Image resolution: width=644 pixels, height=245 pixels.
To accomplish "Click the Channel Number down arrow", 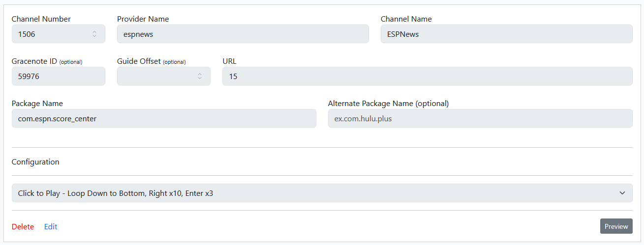I will coord(94,36).
